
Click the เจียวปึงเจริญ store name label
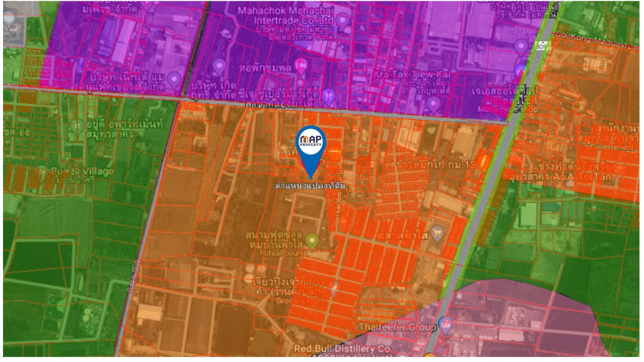pyautogui.click(x=289, y=287)
